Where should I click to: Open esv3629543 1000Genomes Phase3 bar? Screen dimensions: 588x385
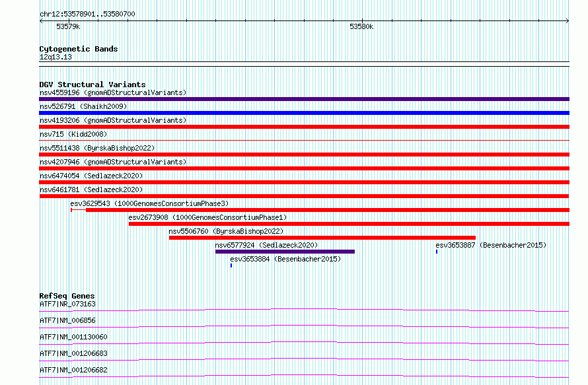click(x=320, y=210)
